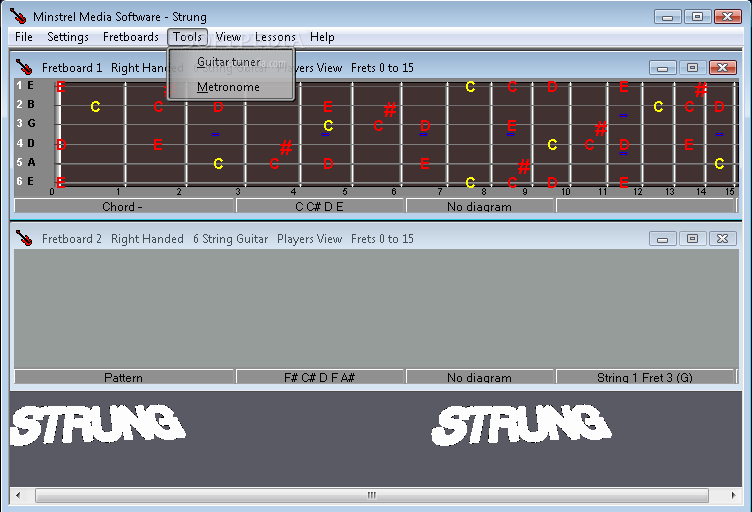The width and height of the screenshot is (752, 512).
Task: Close the open Tools menu
Action: 188,37
